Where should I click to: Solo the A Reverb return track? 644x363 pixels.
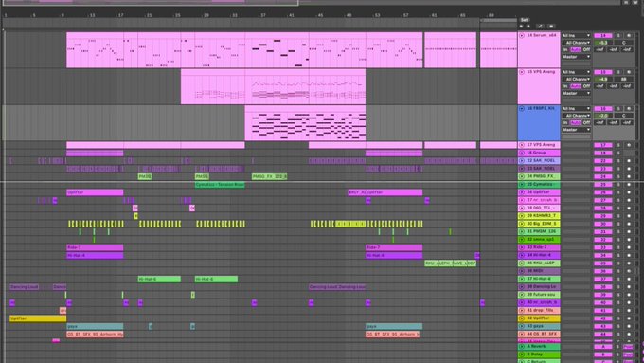[x=617, y=347]
